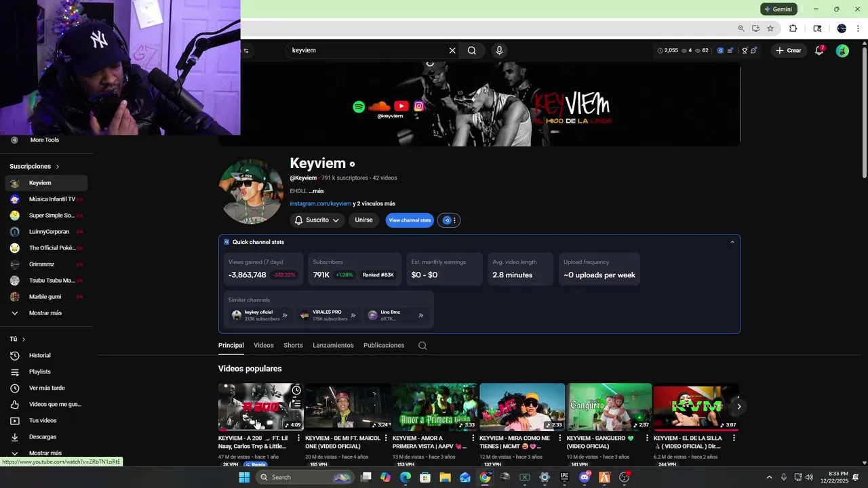Bookmark this page with the star icon
This screenshot has width=868, height=488.
(x=770, y=28)
